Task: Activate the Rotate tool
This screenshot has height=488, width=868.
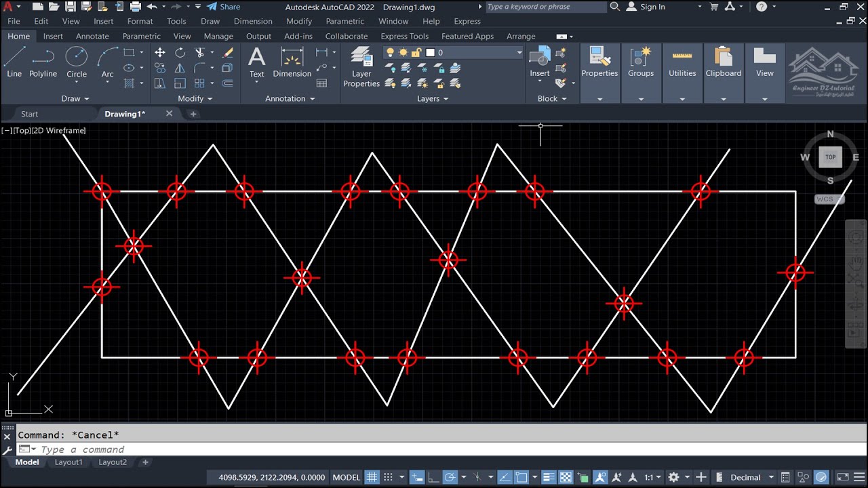Action: click(180, 52)
